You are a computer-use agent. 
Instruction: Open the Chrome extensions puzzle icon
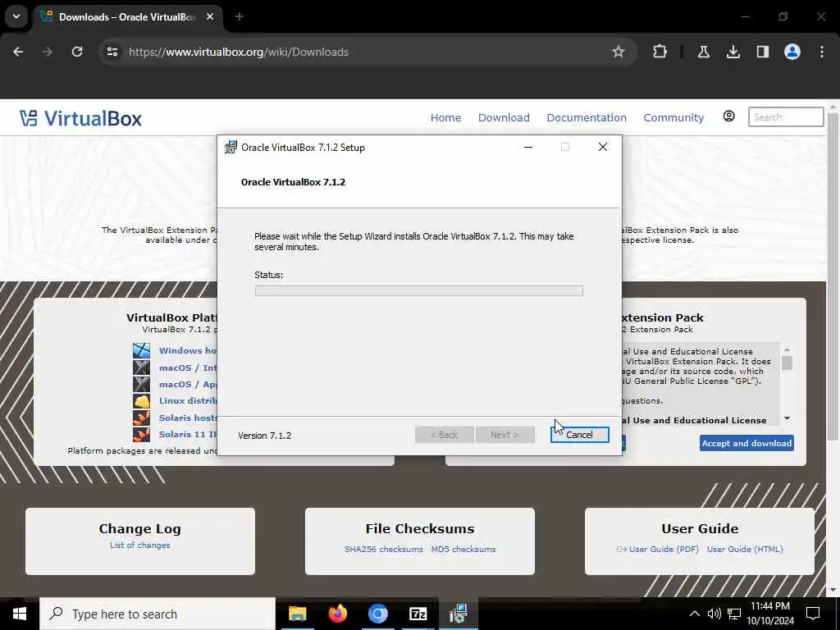tap(660, 52)
